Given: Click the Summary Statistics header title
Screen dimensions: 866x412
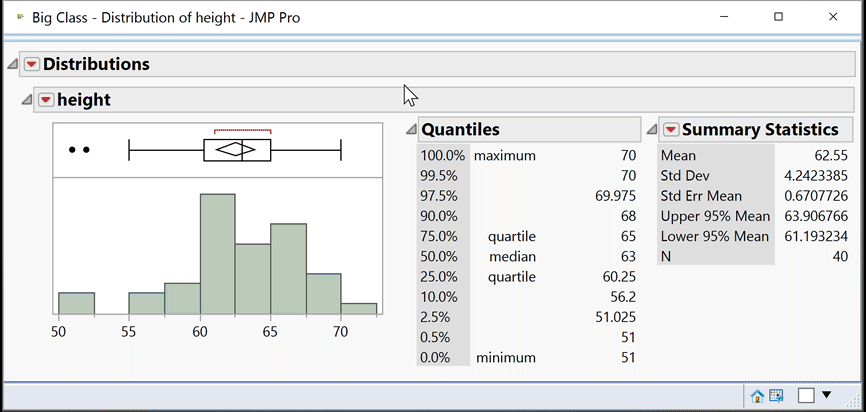Looking at the screenshot, I should [x=759, y=129].
